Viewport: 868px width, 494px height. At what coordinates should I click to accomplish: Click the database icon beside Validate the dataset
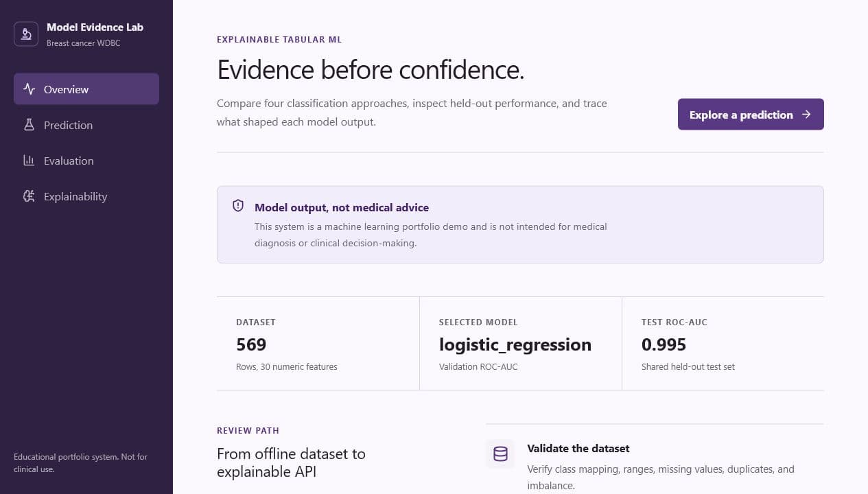pyautogui.click(x=500, y=454)
